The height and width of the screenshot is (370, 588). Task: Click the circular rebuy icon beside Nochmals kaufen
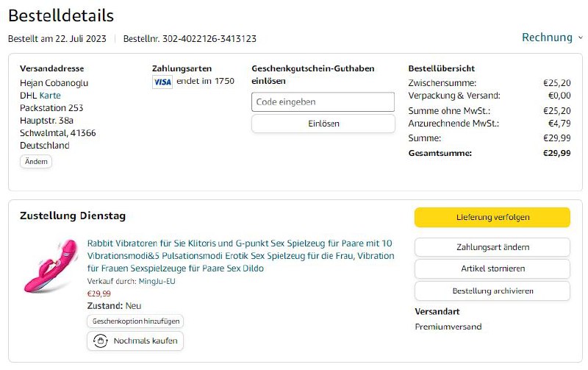99,341
